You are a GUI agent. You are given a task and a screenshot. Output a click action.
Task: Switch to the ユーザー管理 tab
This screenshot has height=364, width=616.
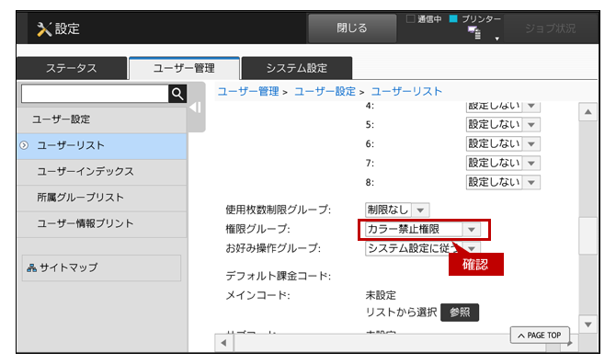click(x=184, y=68)
